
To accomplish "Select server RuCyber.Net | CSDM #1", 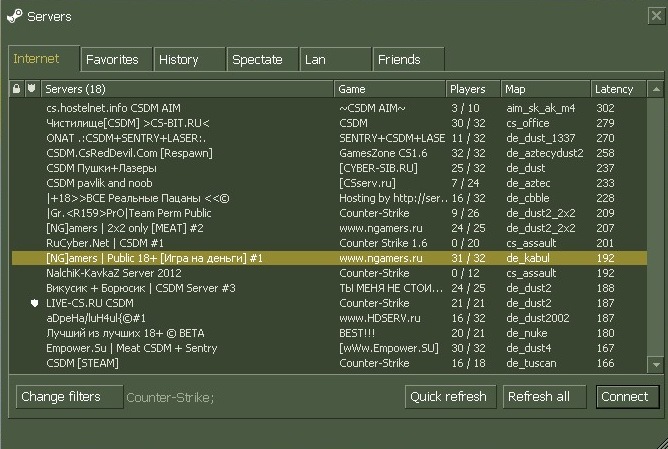I will point(329,243).
